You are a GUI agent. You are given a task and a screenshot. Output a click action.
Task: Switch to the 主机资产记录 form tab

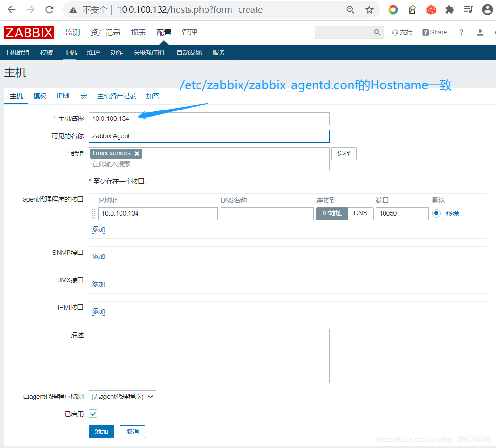tap(116, 96)
